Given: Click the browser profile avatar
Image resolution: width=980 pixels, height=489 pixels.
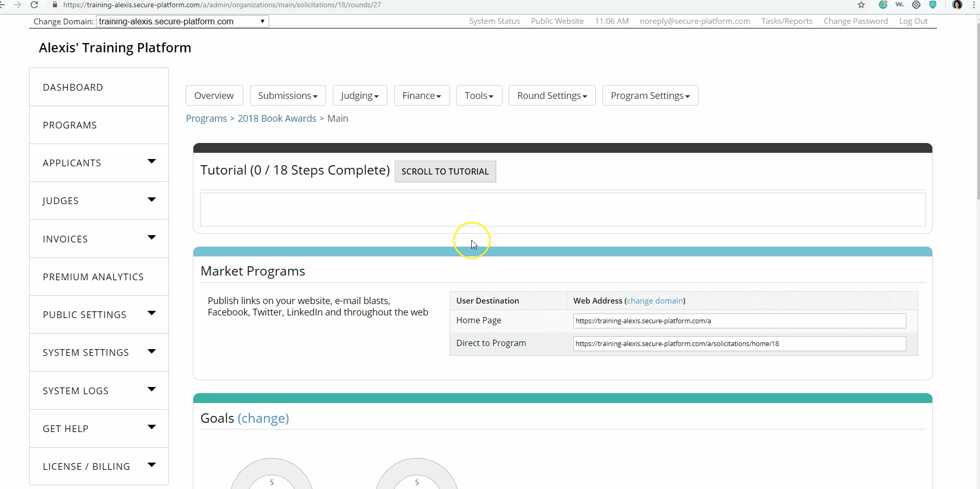Looking at the screenshot, I should tap(957, 5).
